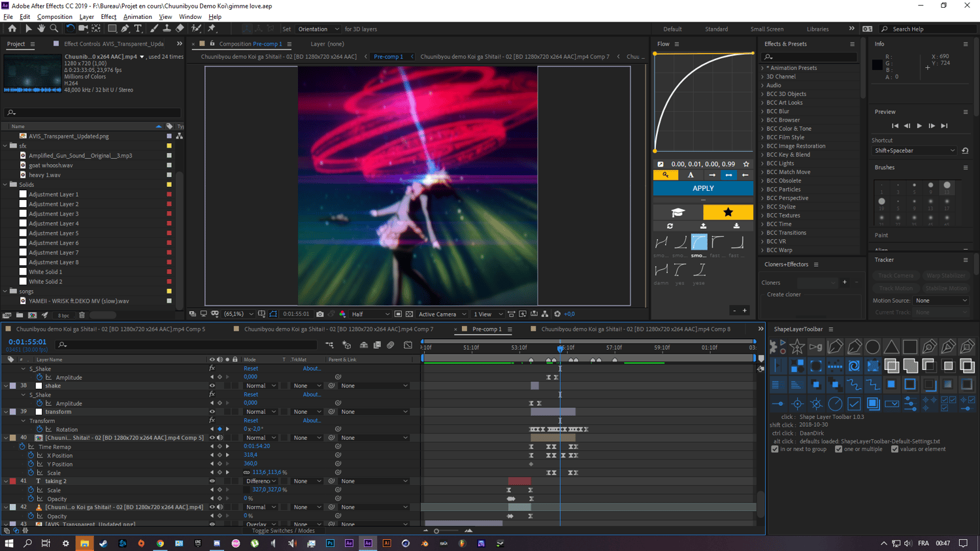Open the Orientation dropdown for 3D layers

point(318,29)
